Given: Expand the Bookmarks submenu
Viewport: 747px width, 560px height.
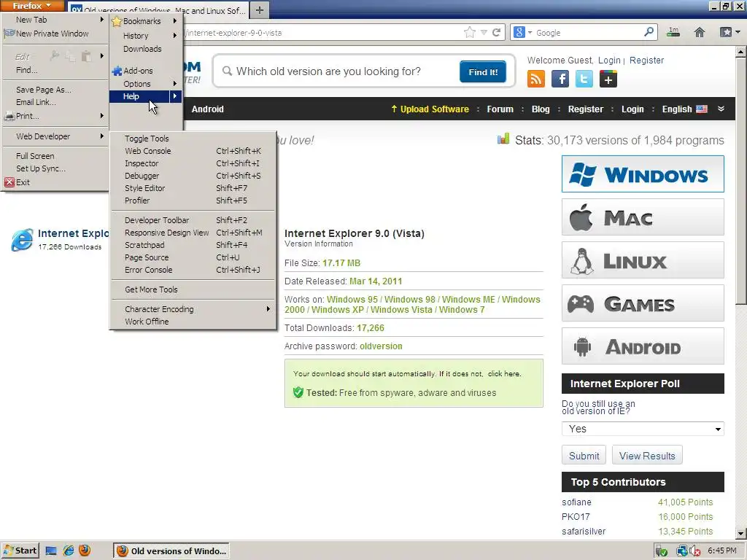Looking at the screenshot, I should click(146, 21).
